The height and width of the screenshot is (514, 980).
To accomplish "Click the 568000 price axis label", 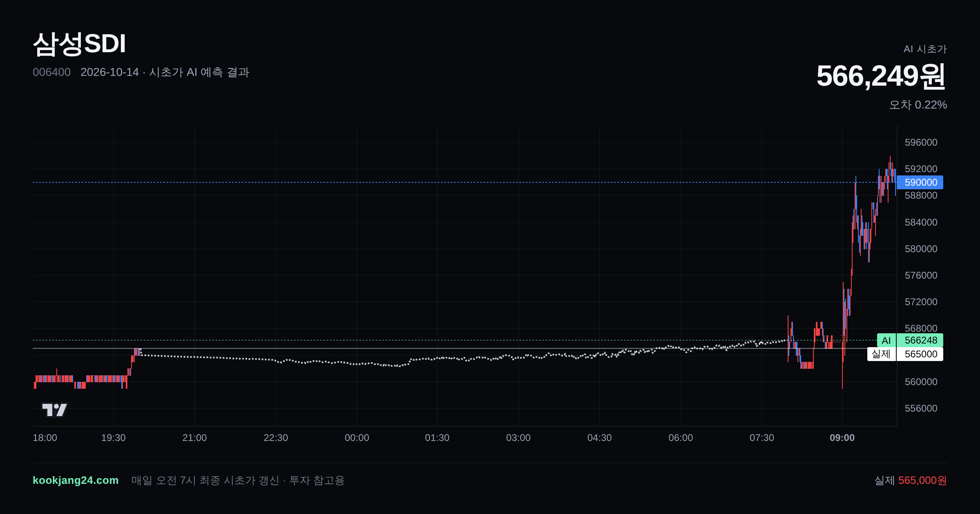I will click(921, 328).
